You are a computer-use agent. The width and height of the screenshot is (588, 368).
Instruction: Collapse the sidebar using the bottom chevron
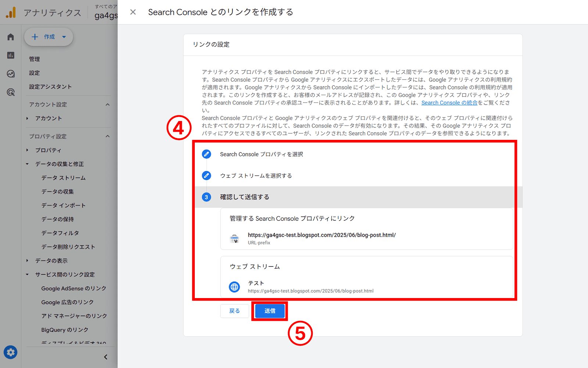[105, 357]
